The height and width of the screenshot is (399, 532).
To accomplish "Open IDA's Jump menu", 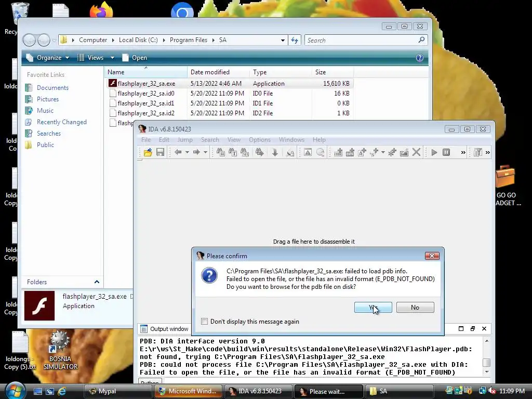I will [185, 140].
